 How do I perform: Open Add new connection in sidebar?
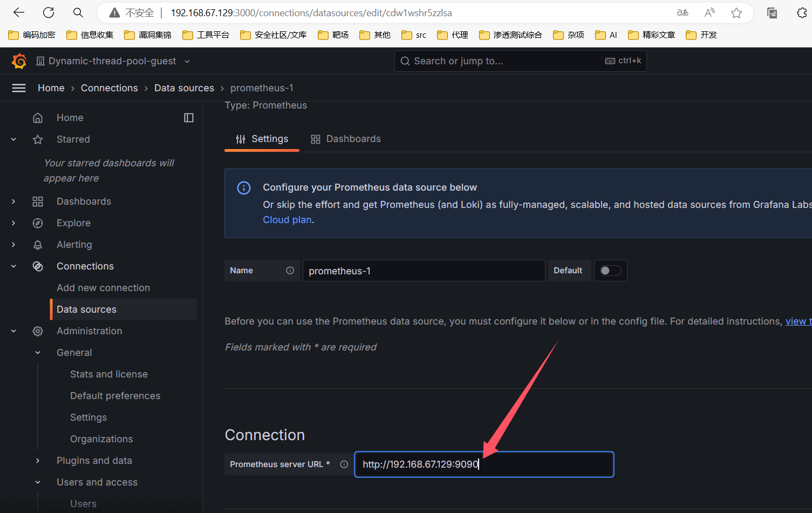pos(104,288)
